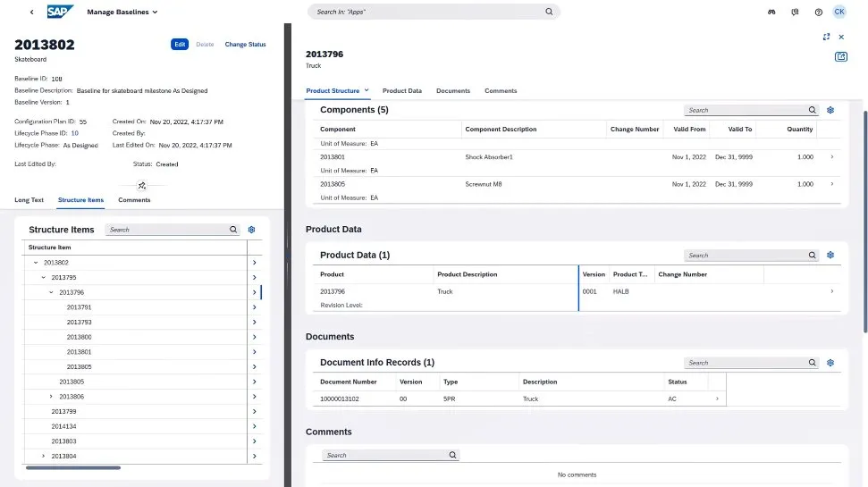The width and height of the screenshot is (868, 487).
Task: Switch to the Documents tab
Action: [453, 91]
